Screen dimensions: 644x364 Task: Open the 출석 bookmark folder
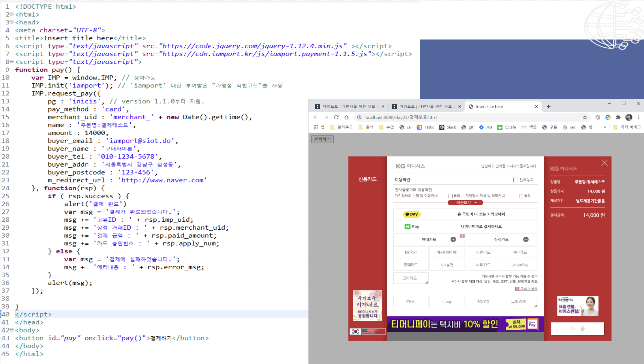coord(366,127)
